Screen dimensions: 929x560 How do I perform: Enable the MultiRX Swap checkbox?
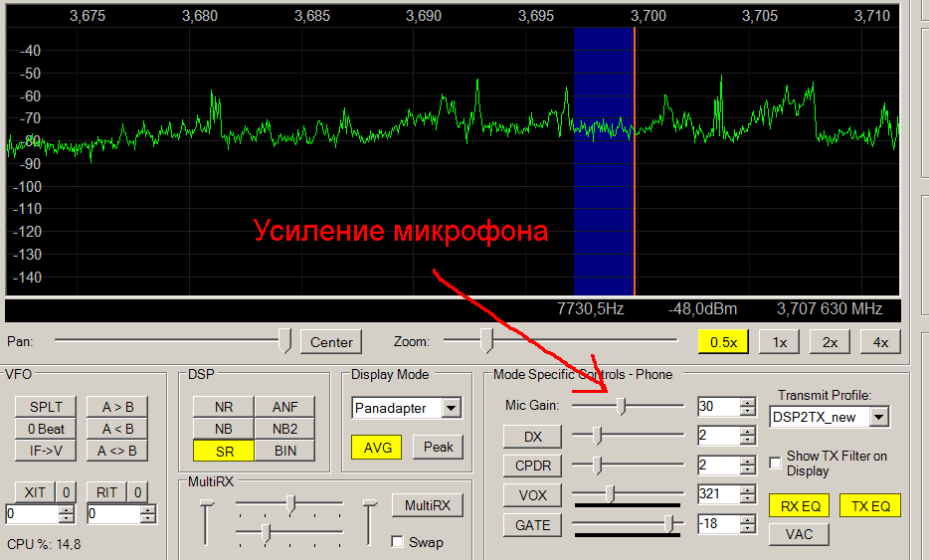398,542
